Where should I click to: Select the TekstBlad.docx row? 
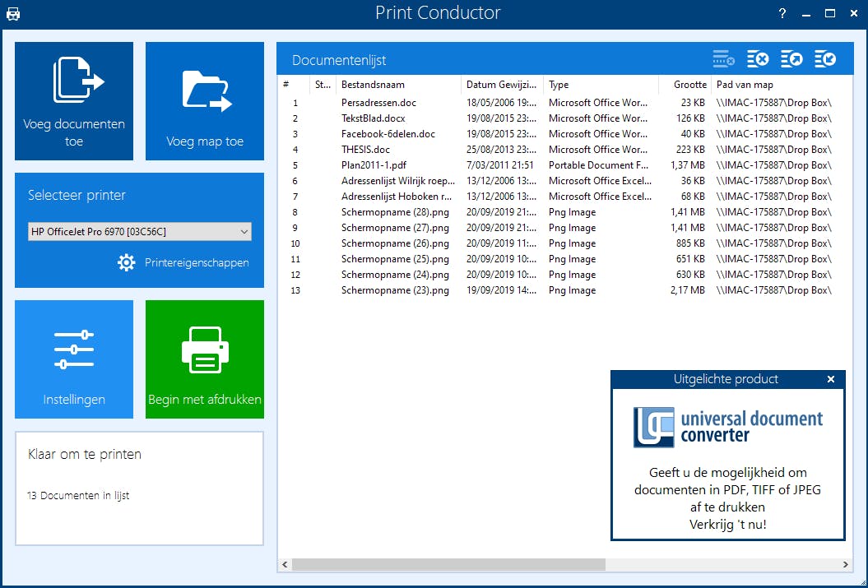click(564, 118)
